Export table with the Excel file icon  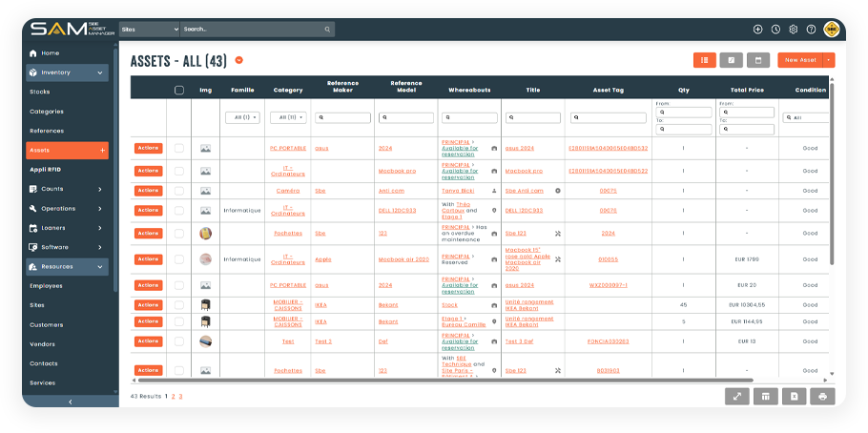(x=794, y=396)
